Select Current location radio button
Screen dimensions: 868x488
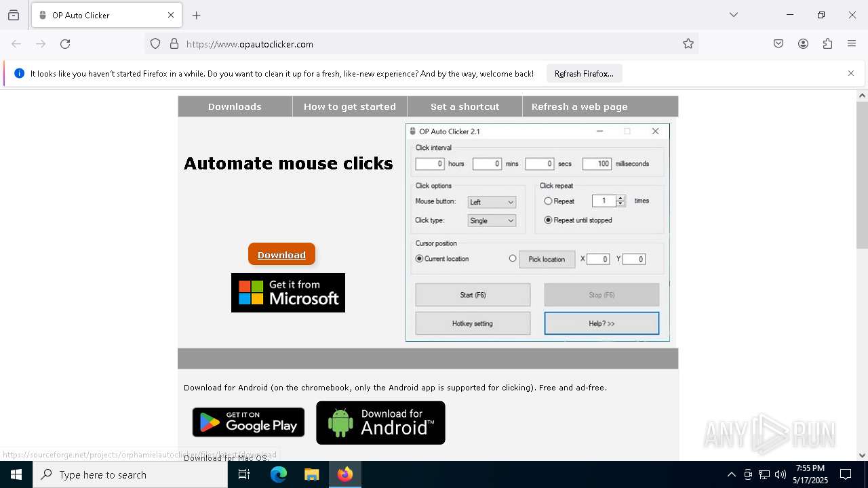point(419,259)
